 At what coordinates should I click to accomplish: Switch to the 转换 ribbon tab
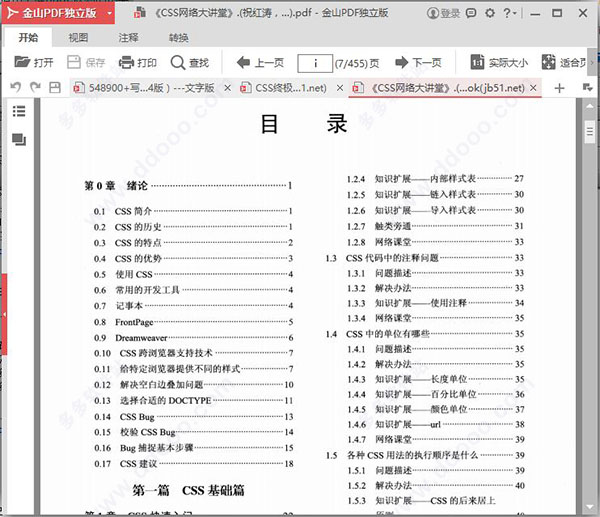(179, 38)
